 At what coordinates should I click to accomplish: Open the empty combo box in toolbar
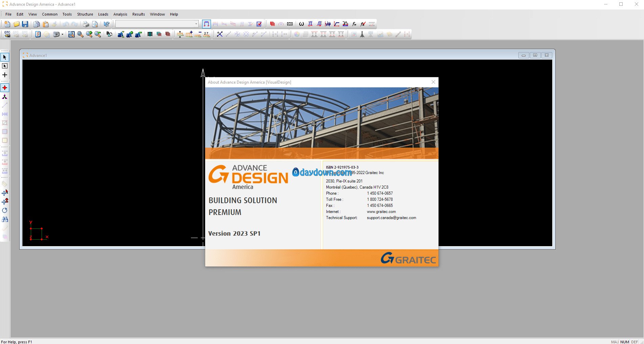click(x=157, y=24)
